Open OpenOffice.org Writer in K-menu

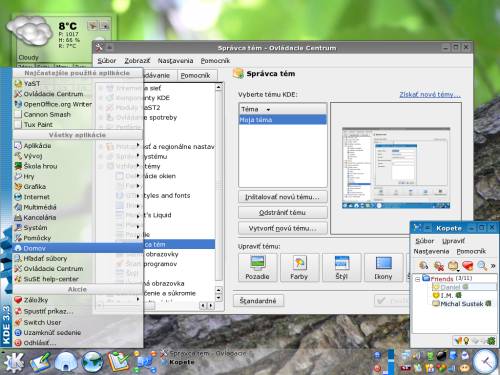point(78,104)
